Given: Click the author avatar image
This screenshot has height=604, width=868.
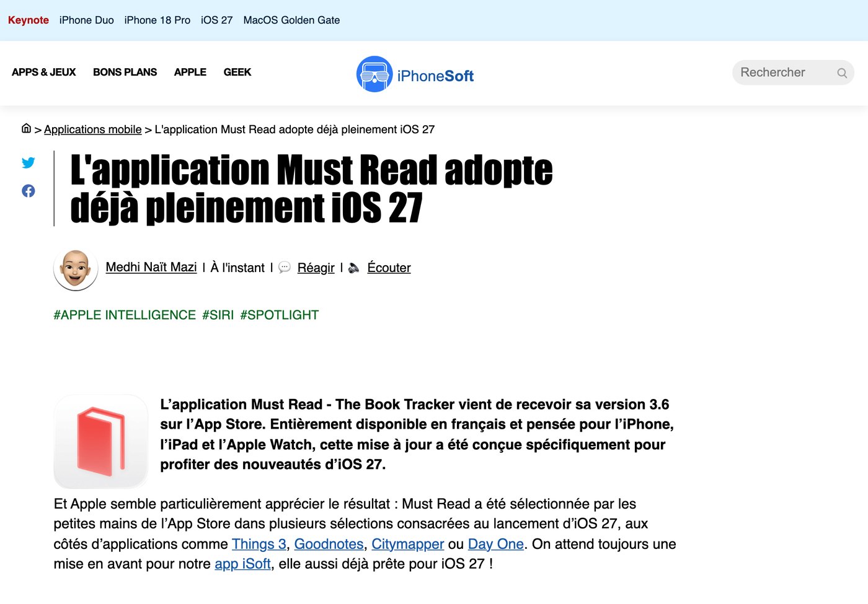Looking at the screenshot, I should click(76, 269).
